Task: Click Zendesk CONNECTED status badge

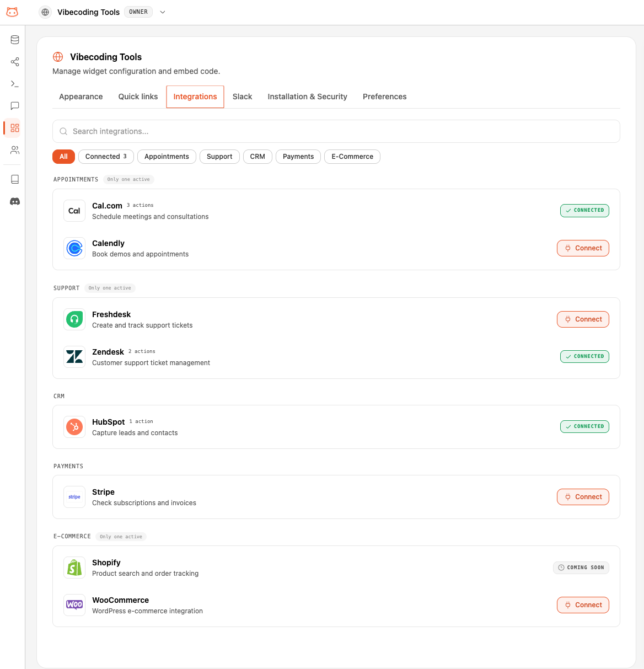Action: click(584, 357)
